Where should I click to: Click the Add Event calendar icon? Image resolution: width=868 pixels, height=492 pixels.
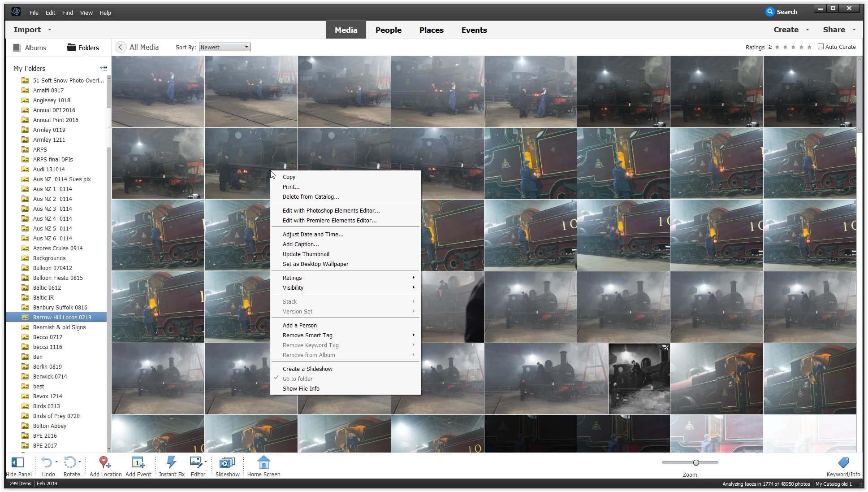pos(138,463)
